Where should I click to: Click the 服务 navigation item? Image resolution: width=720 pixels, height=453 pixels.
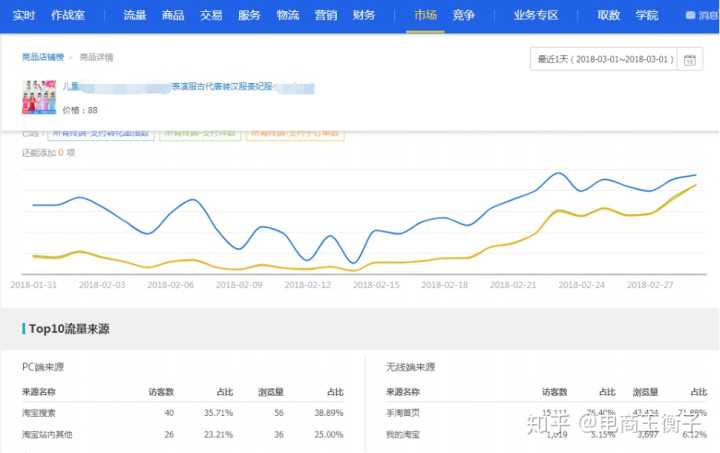tap(250, 16)
